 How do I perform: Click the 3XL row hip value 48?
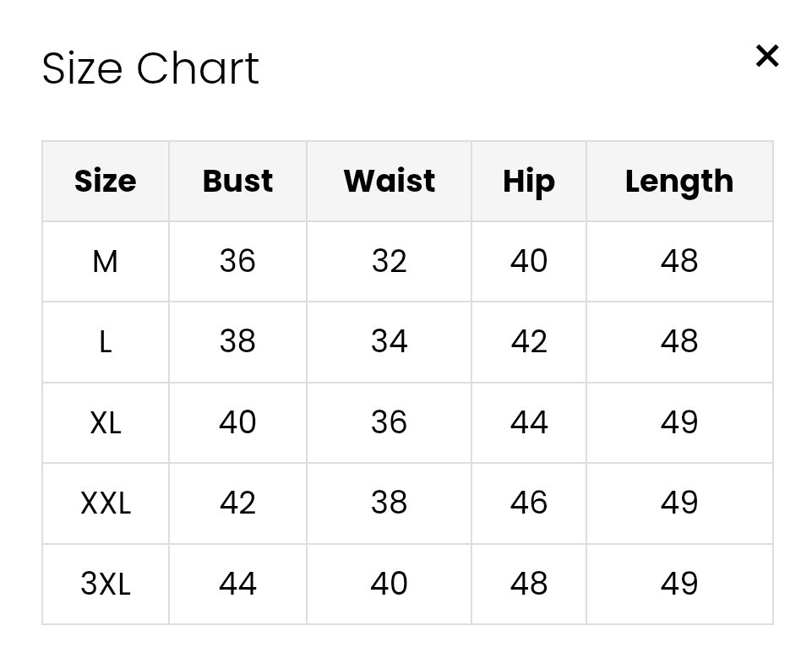point(529,584)
